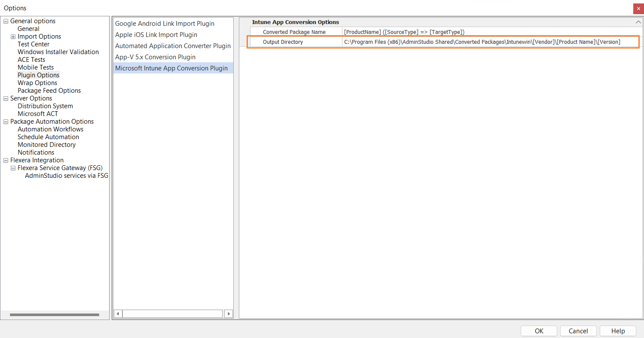This screenshot has width=644, height=338.
Task: Select Microsoft ACT tree item
Action: tap(38, 114)
